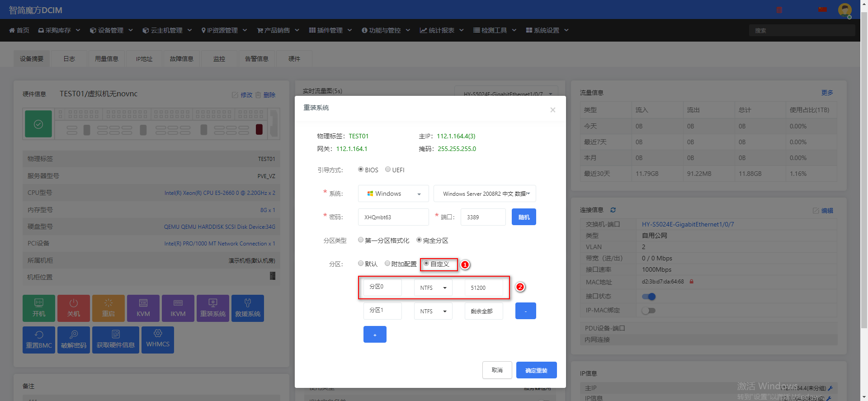Viewport: 868px width, 401px height.
Task: Click the 确定重装 confirm button
Action: 536,370
